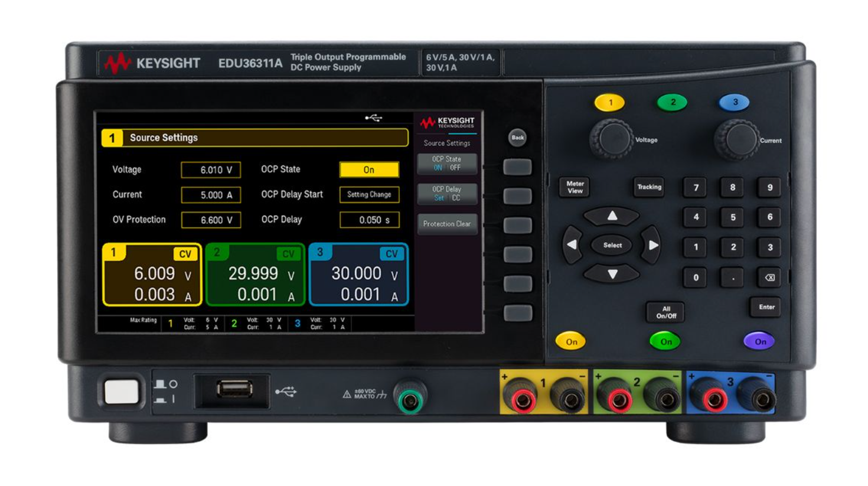This screenshot has height=486, width=868.
Task: Toggle green output 2 On button
Action: pyautogui.click(x=665, y=341)
